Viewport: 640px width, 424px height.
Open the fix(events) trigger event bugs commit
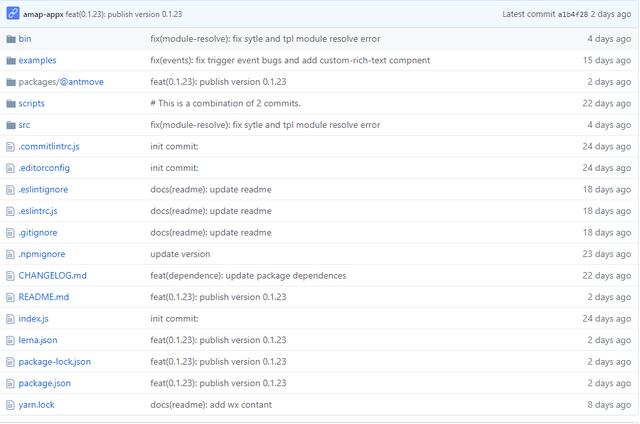point(290,60)
